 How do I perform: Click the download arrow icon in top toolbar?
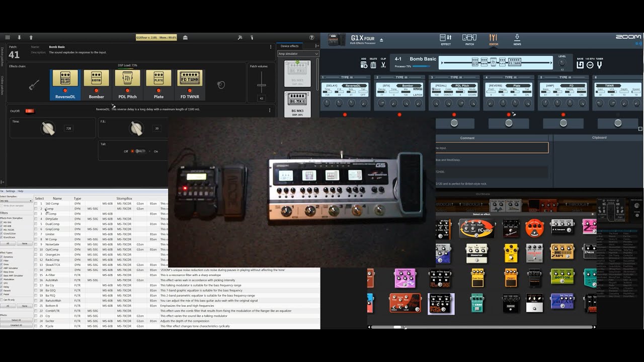(19, 37)
